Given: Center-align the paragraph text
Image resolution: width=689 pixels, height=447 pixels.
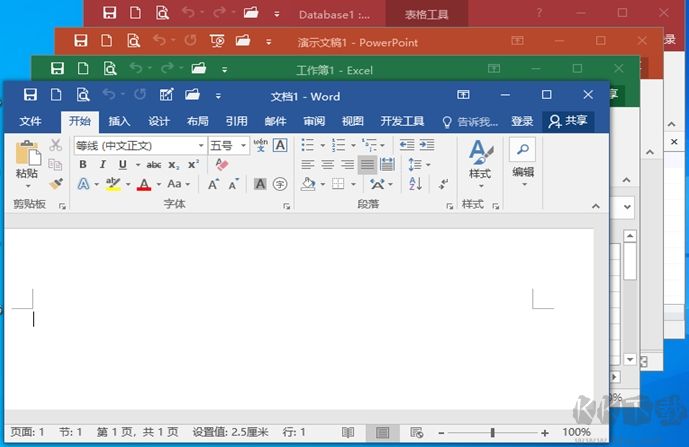Looking at the screenshot, I should click(327, 165).
